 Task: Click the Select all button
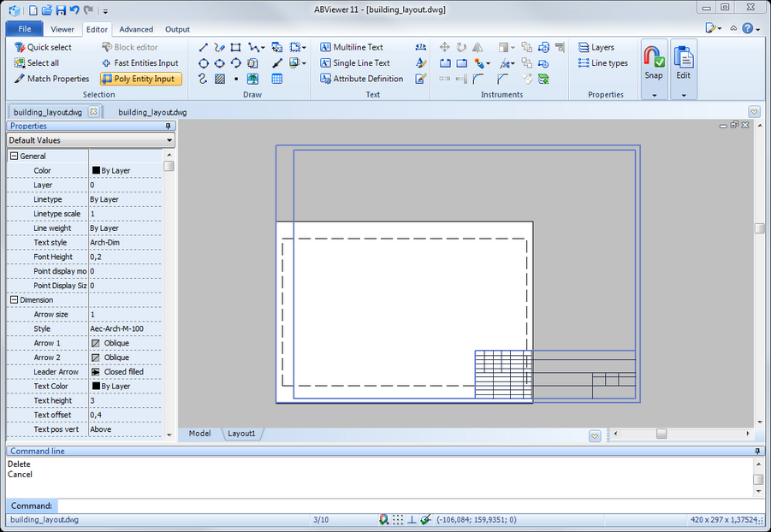37,63
